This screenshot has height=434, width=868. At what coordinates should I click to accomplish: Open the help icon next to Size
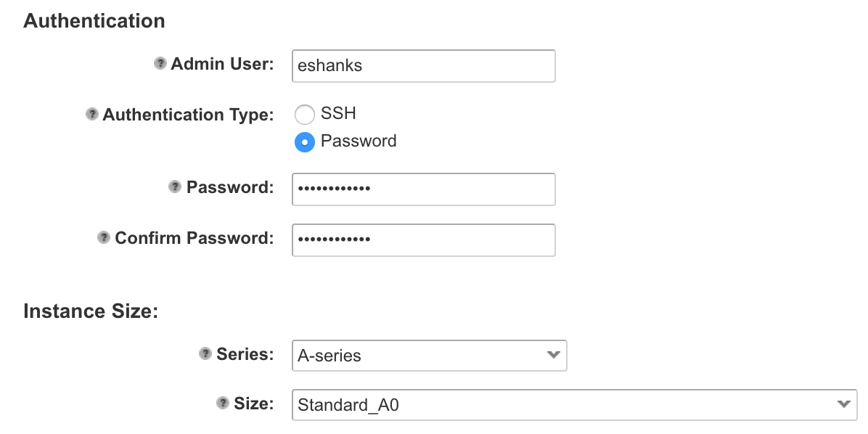(223, 404)
